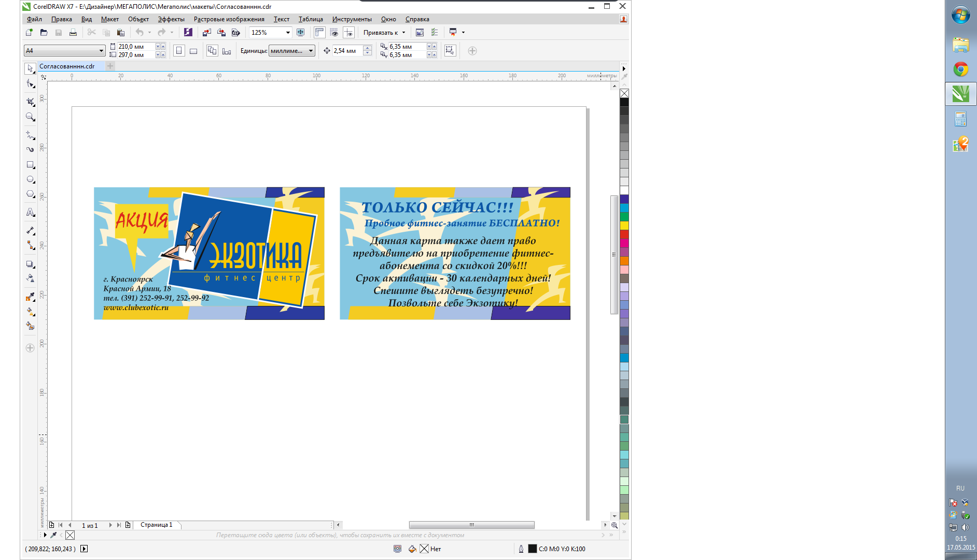The height and width of the screenshot is (560, 977).
Task: Open the Units dropdown showing millimeters
Action: coord(292,51)
